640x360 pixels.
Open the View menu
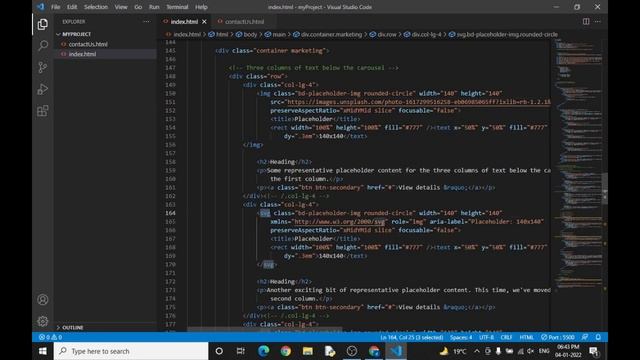[121, 7]
